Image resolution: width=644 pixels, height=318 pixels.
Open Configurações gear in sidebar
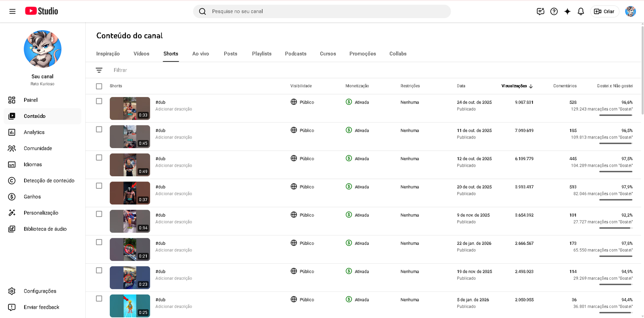[12, 291]
